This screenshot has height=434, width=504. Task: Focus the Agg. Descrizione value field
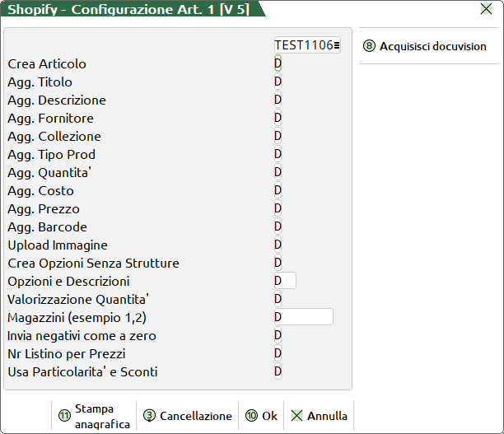tap(278, 100)
